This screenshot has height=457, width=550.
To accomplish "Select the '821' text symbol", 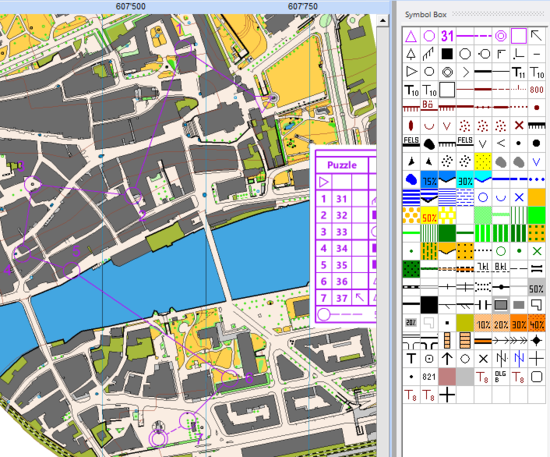I will pos(429,377).
